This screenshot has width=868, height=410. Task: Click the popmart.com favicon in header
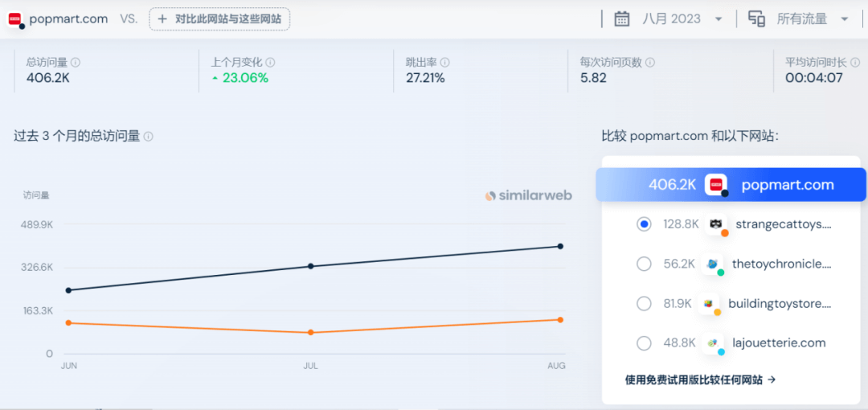[x=15, y=18]
